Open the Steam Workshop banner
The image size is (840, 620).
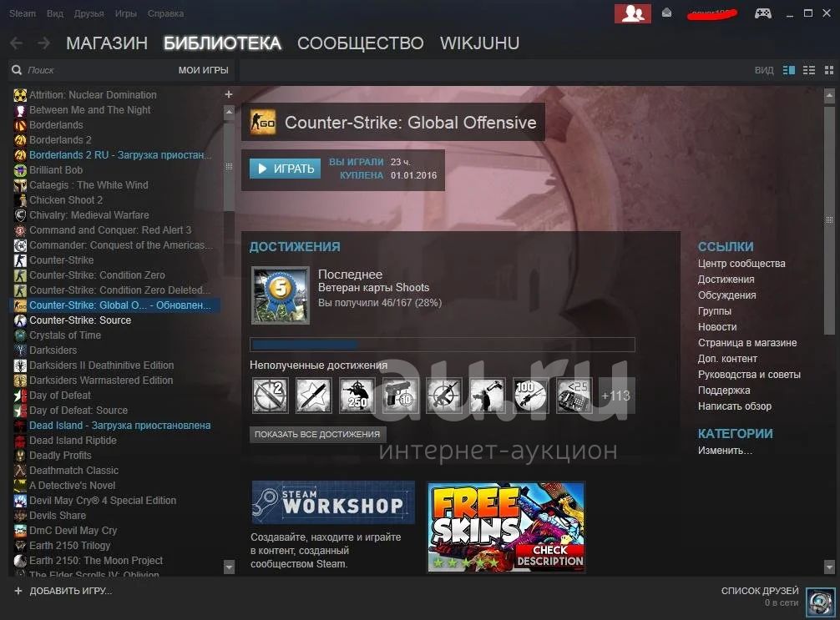pyautogui.click(x=333, y=502)
